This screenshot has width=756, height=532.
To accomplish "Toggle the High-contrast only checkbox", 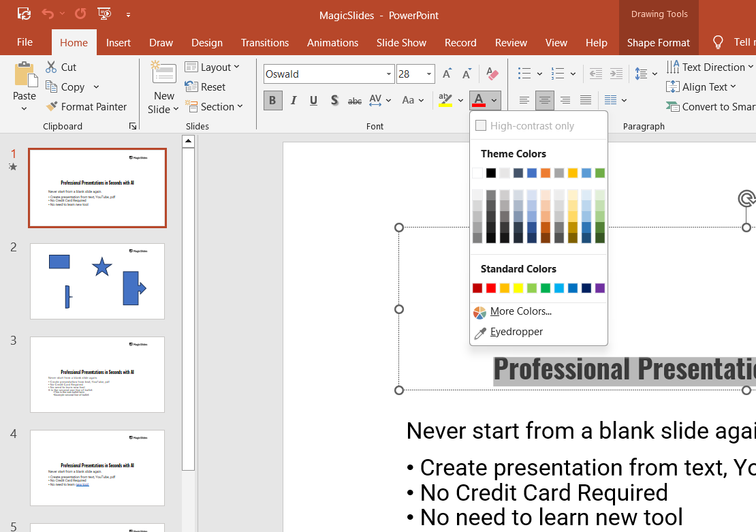I will click(481, 126).
